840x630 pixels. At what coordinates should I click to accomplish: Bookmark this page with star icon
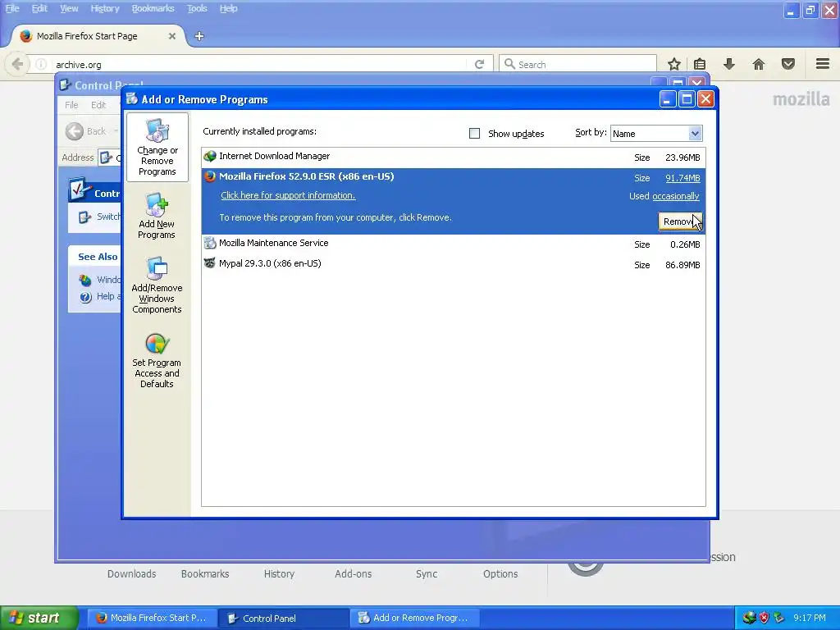pos(674,64)
